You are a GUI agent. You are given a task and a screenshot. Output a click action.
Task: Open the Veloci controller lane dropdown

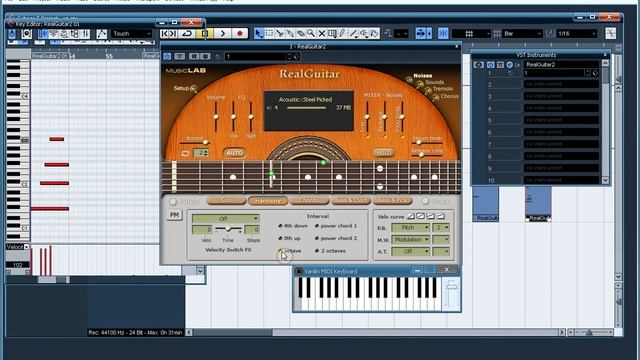(x=17, y=247)
